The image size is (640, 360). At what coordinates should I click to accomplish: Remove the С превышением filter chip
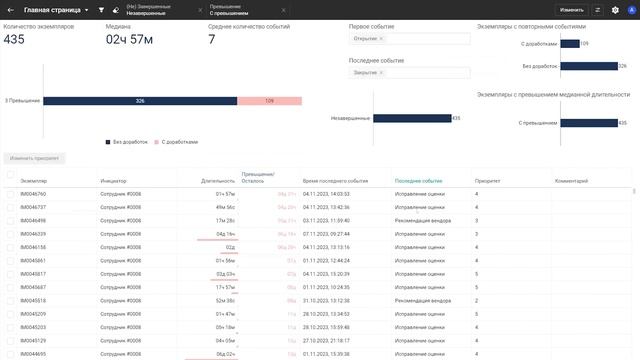(284, 10)
